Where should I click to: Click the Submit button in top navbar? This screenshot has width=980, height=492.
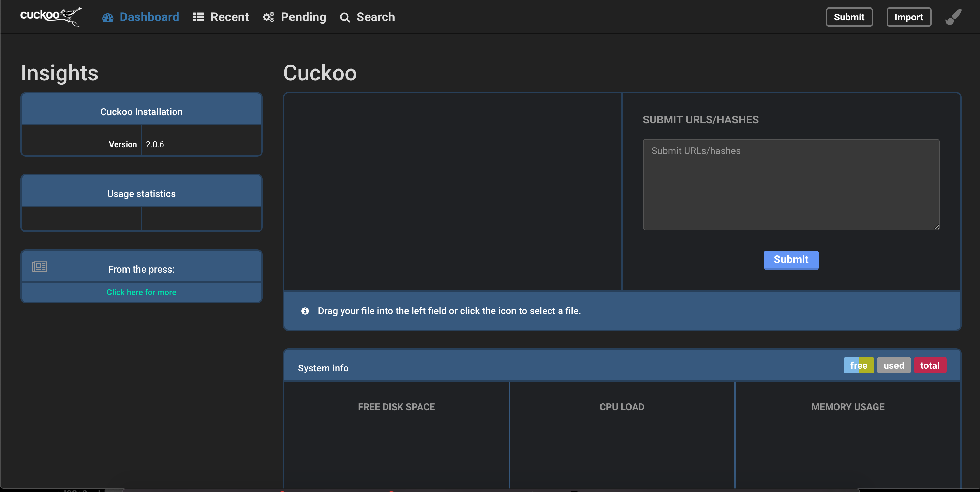849,17
